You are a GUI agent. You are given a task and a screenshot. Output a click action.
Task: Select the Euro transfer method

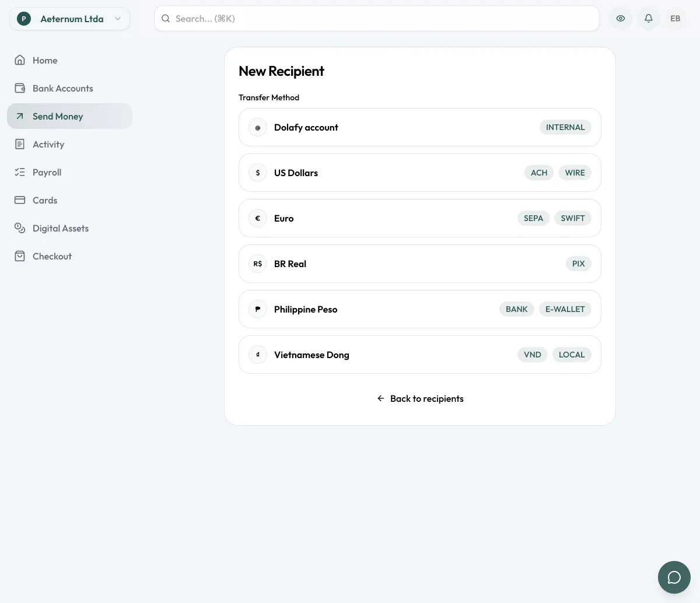tap(420, 218)
